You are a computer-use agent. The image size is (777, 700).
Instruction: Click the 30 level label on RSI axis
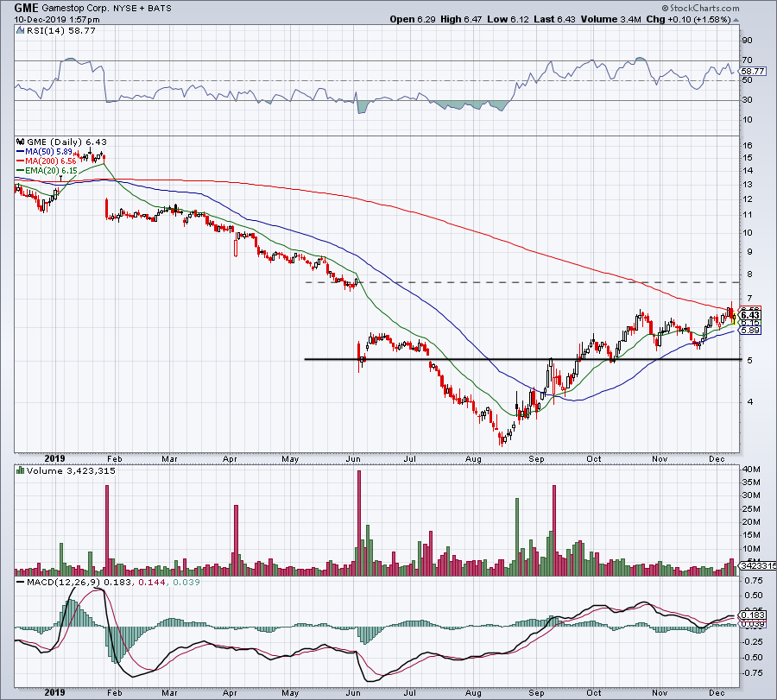[x=747, y=100]
